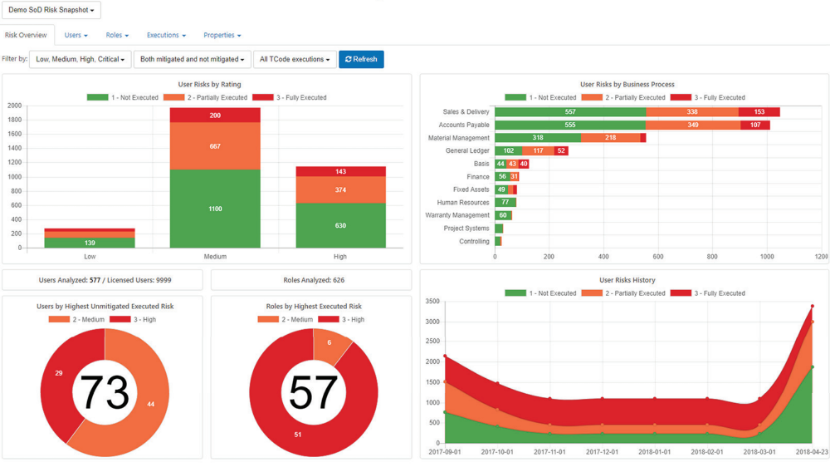Toggle Partially Executed legend in User Risks History
Image resolution: width=830 pixels, height=468 pixels.
pyautogui.click(x=623, y=293)
